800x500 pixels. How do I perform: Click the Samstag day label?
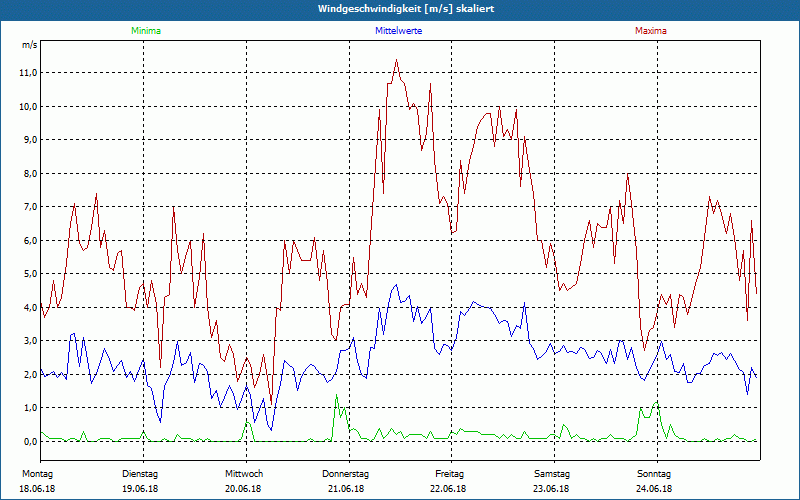tap(552, 474)
